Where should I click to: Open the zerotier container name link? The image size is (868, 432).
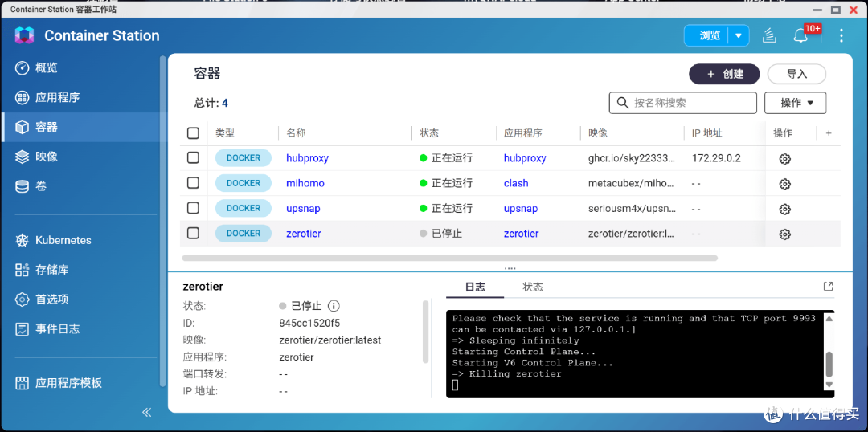(x=303, y=234)
